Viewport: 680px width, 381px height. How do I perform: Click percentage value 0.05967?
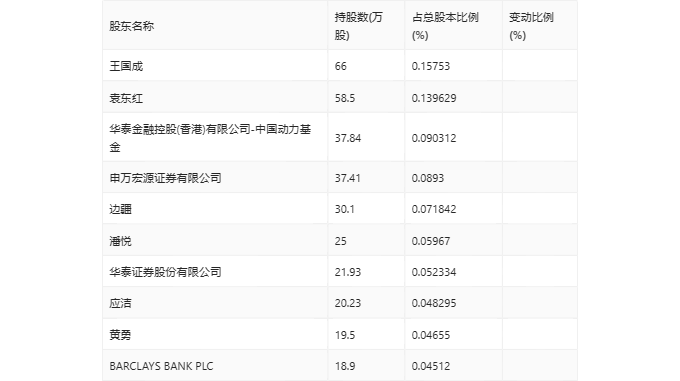coord(431,241)
